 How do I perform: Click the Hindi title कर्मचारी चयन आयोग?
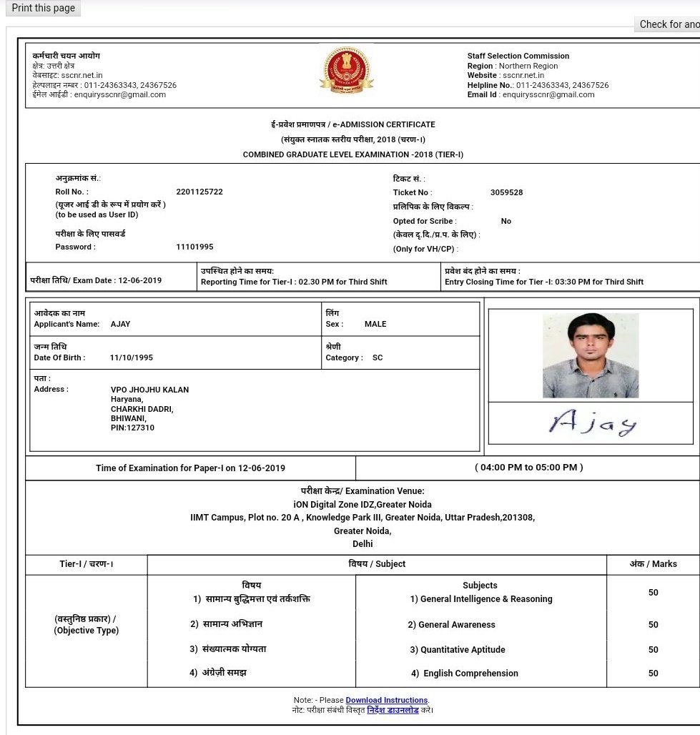tap(66, 55)
